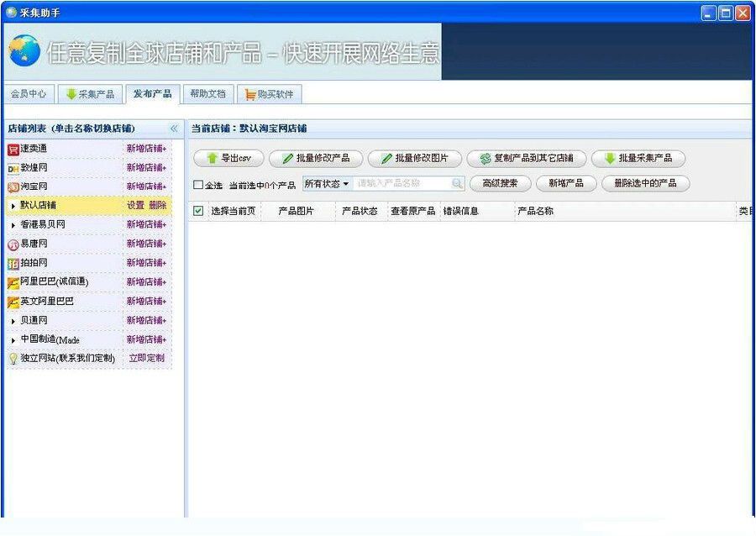The height and width of the screenshot is (536, 756).
Task: Click the magnifier search icon
Action: (454, 183)
